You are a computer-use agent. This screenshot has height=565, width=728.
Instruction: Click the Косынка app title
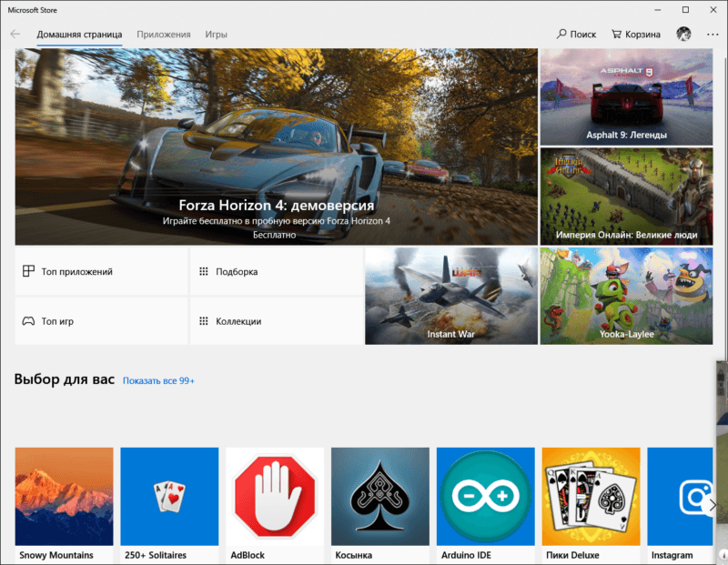tap(354, 555)
